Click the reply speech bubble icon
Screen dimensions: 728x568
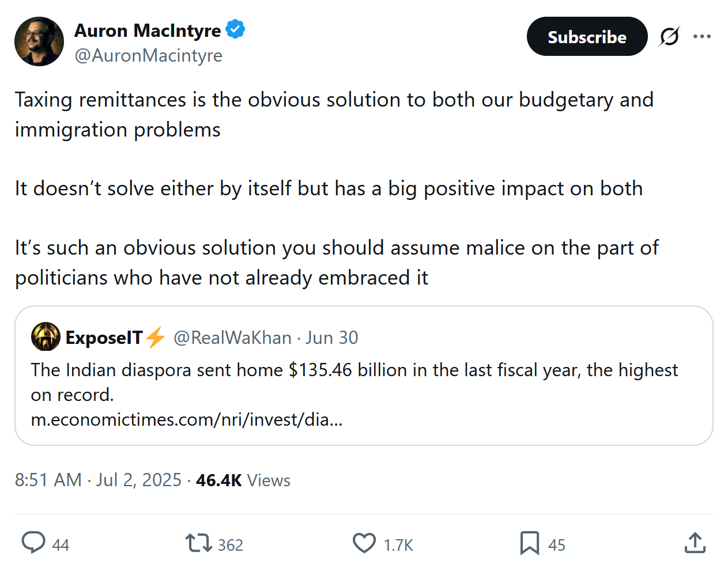point(33,543)
